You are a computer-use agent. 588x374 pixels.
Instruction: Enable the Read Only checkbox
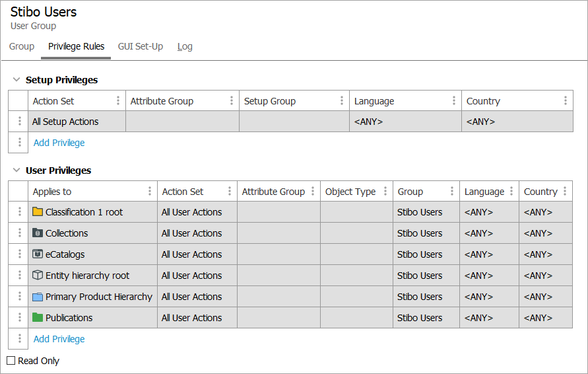(x=11, y=361)
